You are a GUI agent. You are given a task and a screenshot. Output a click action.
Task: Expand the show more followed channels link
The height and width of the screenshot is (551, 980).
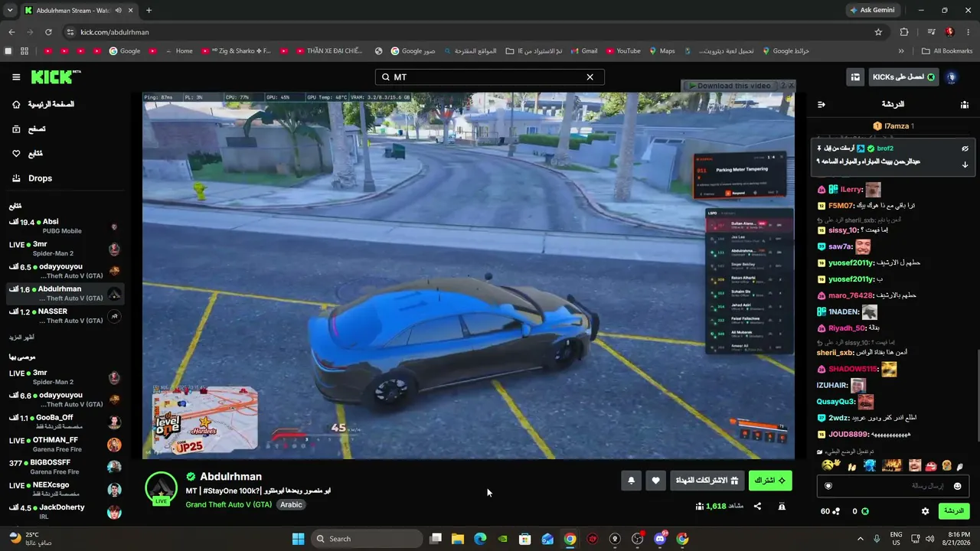(21, 337)
